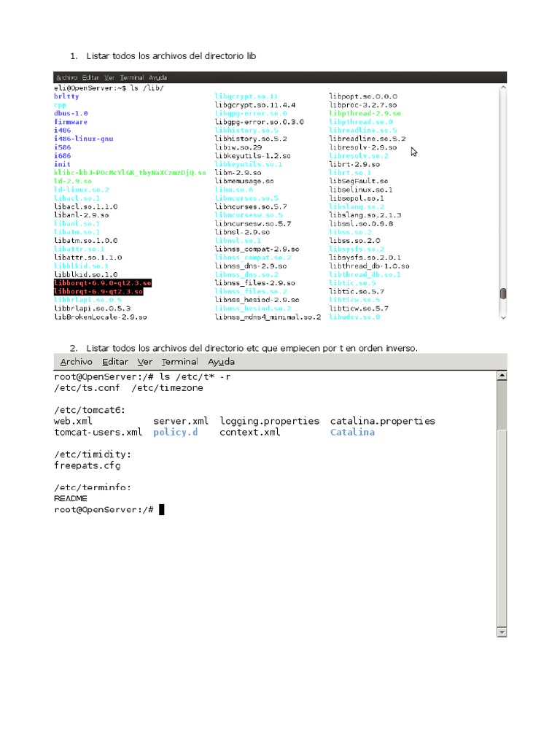Open Ver menu in upper dark terminal

click(x=109, y=77)
